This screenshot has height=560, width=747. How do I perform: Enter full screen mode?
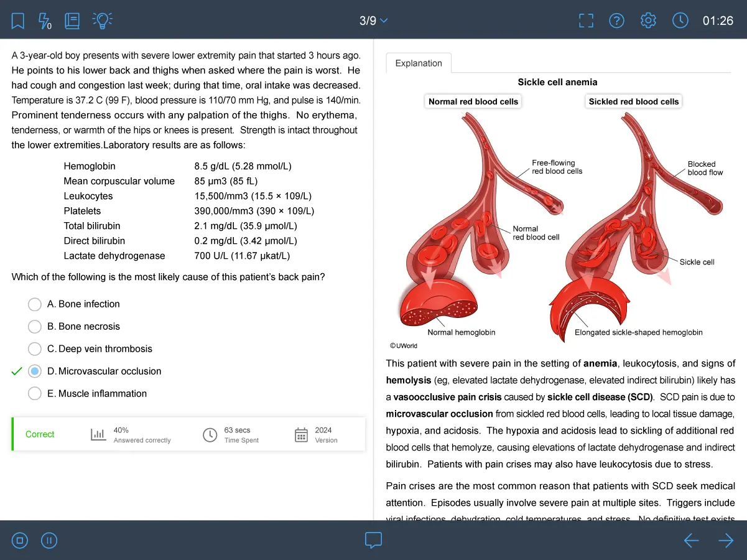[586, 21]
